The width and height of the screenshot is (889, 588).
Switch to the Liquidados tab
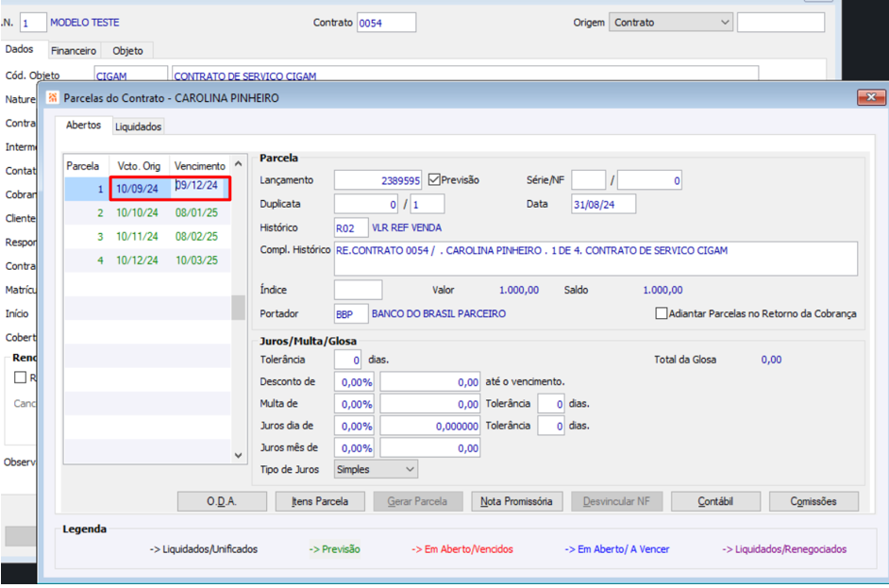pyautogui.click(x=138, y=126)
